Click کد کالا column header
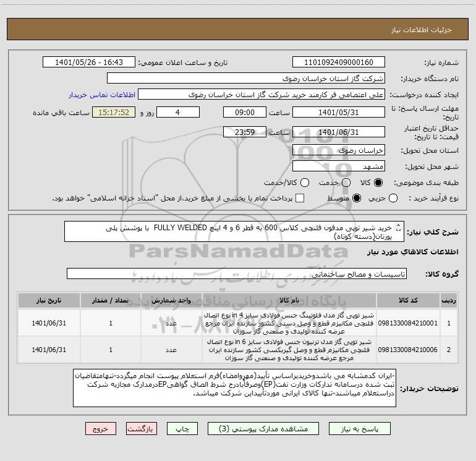The height and width of the screenshot is (461, 476). click(408, 300)
